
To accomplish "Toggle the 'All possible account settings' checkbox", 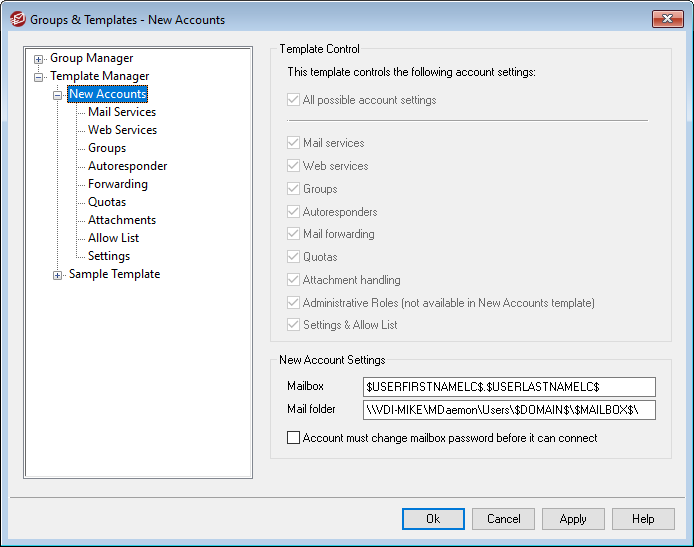I will (x=294, y=100).
